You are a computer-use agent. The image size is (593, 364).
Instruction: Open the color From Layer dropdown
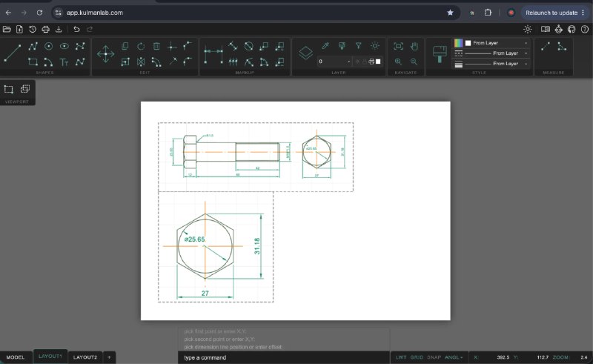(x=497, y=43)
